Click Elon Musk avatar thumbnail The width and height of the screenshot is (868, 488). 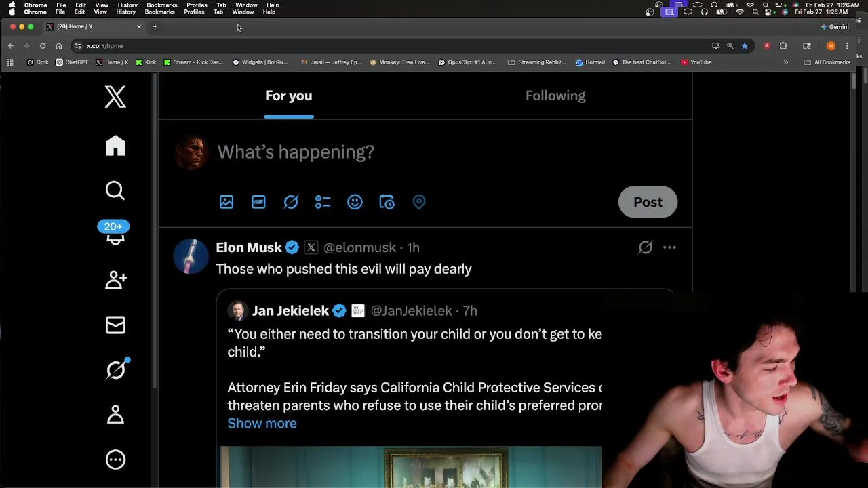coord(191,256)
